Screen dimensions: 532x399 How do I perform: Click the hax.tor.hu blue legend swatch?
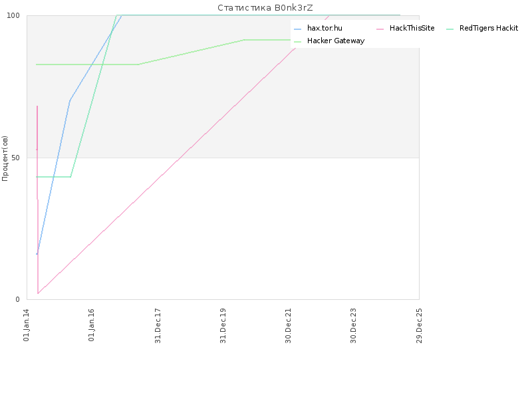click(297, 29)
